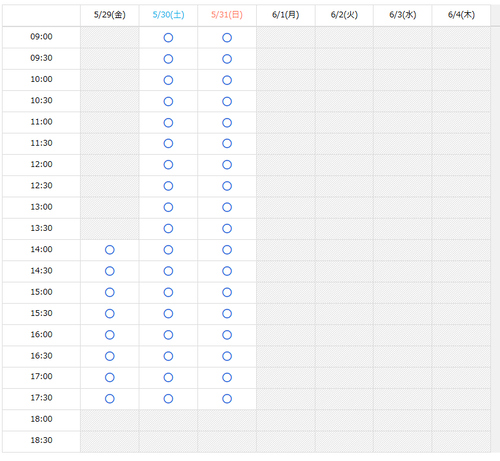Book the 09:30 circle under 5/31(日)
500x461 pixels.
coord(227,59)
